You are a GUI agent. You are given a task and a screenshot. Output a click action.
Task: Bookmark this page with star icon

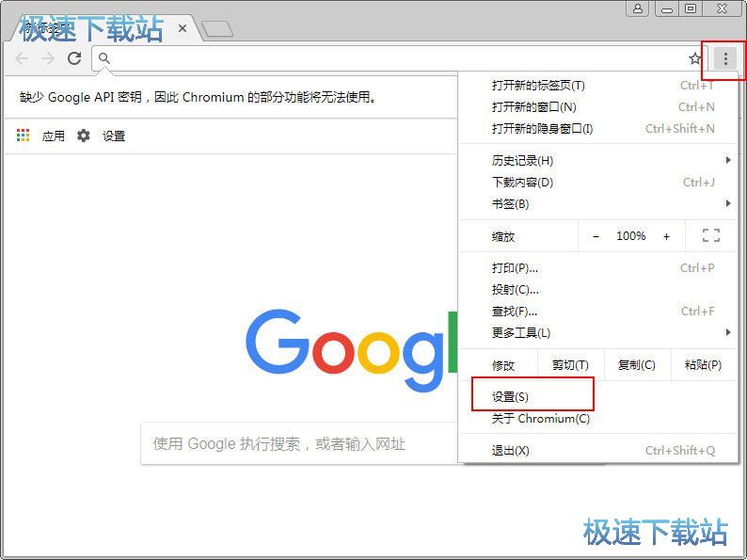pyautogui.click(x=695, y=58)
